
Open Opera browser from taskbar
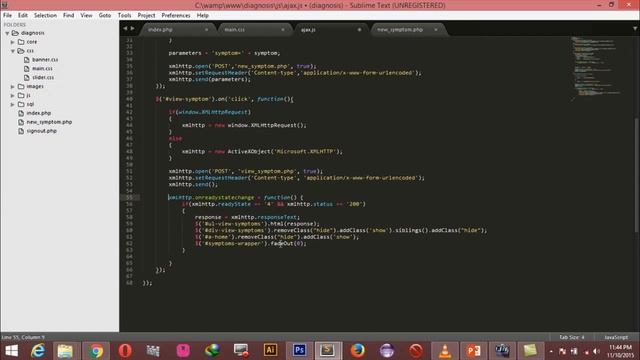(125, 351)
